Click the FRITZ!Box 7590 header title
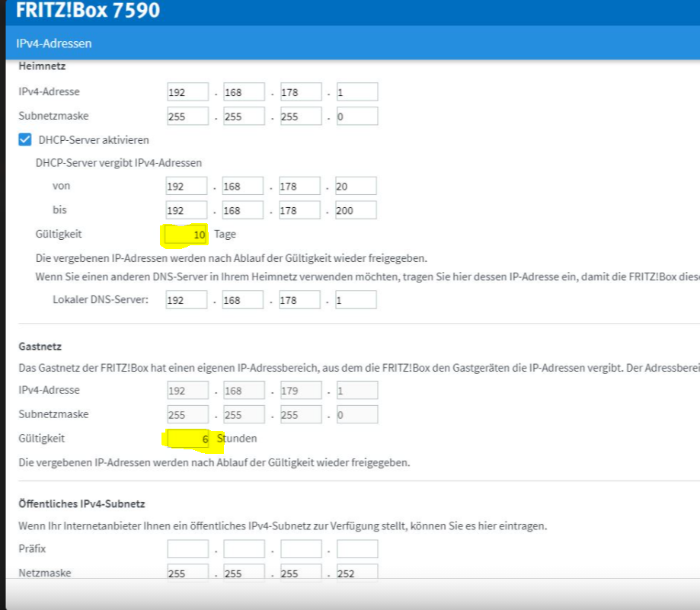 point(88,10)
